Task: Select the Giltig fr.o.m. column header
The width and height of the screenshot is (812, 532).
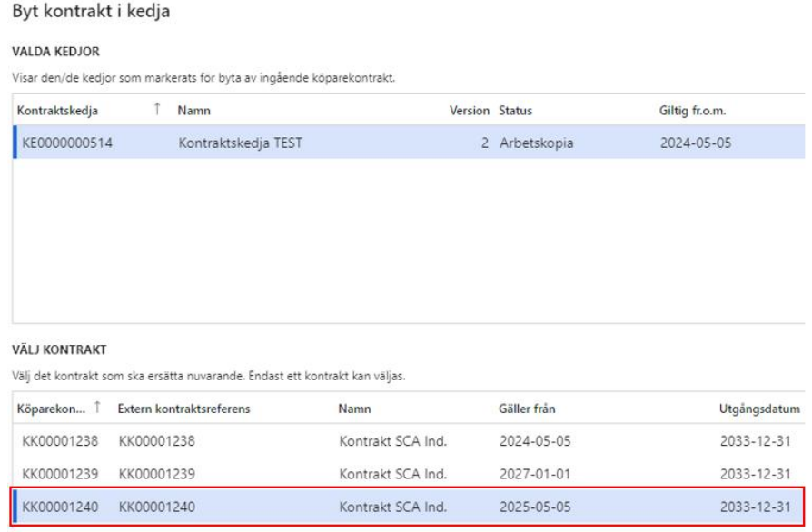Action: point(694,111)
